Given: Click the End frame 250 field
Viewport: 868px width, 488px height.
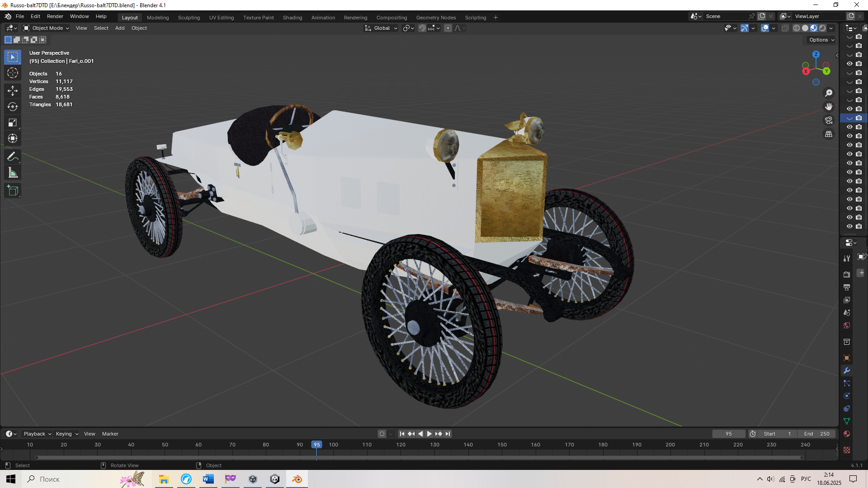Looking at the screenshot, I should [816, 434].
